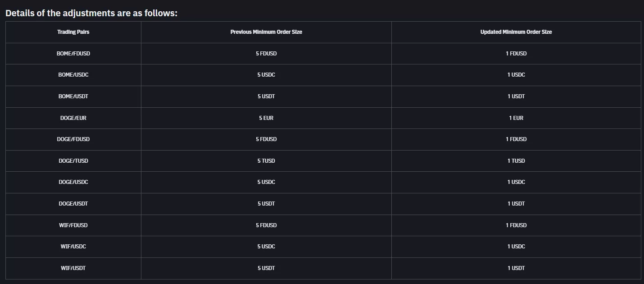Click the 'Previous Minimum Order Size' column header

coord(266,32)
